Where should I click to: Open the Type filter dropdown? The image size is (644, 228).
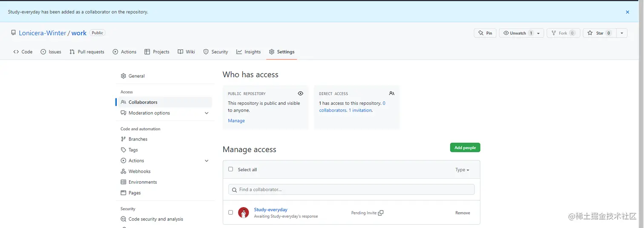pos(462,170)
